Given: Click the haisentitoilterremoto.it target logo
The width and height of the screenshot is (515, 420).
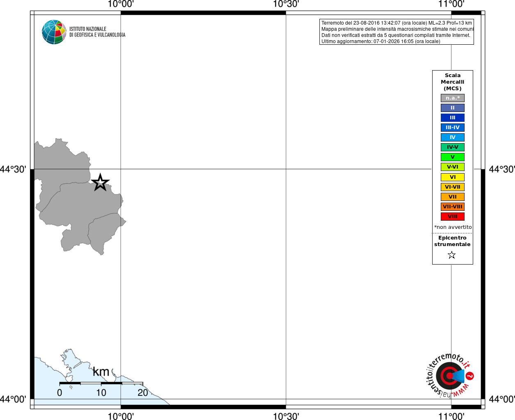Looking at the screenshot, I should pyautogui.click(x=450, y=375).
